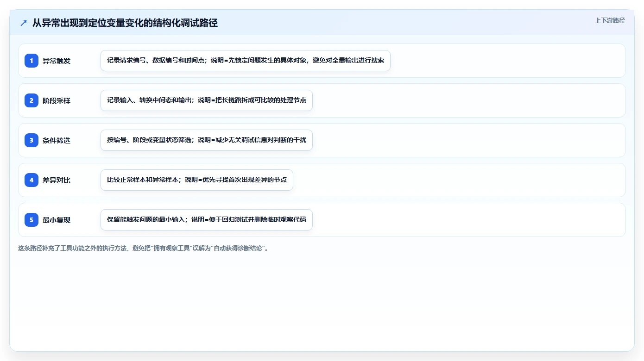Select step number badge 5
The height and width of the screenshot is (361, 644).
click(32, 220)
